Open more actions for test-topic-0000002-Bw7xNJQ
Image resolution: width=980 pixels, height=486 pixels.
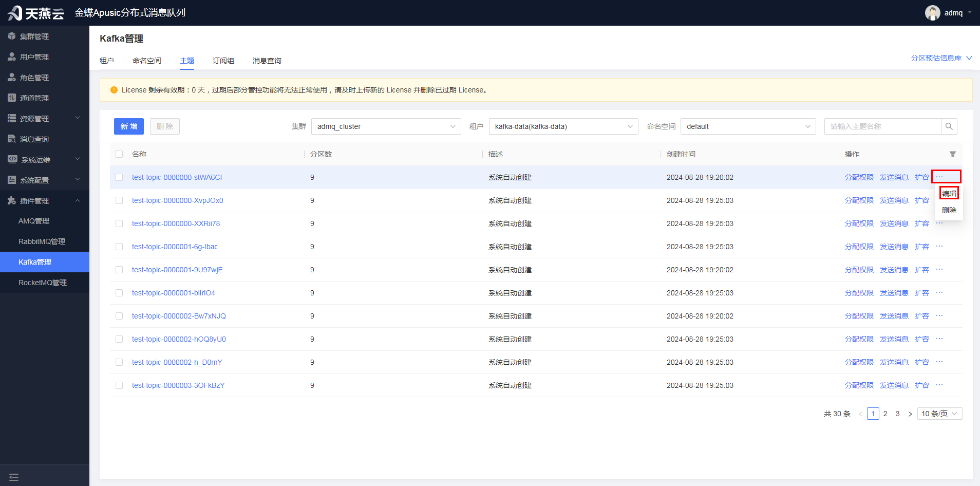pyautogui.click(x=939, y=316)
